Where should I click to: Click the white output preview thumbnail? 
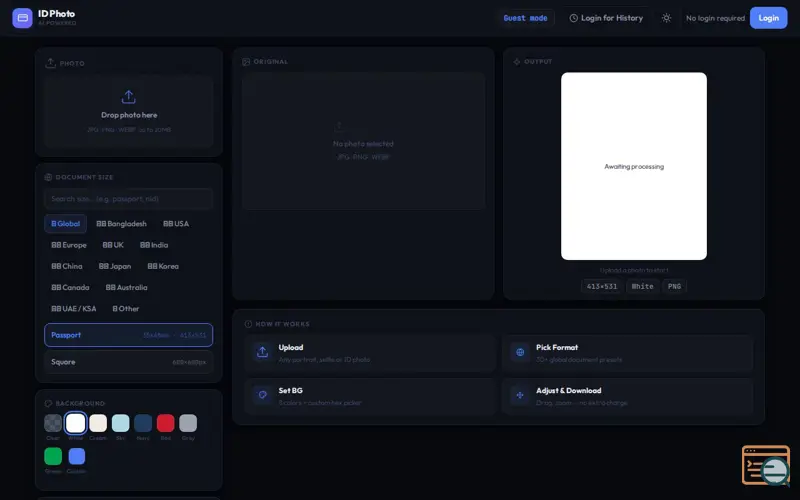(x=634, y=166)
